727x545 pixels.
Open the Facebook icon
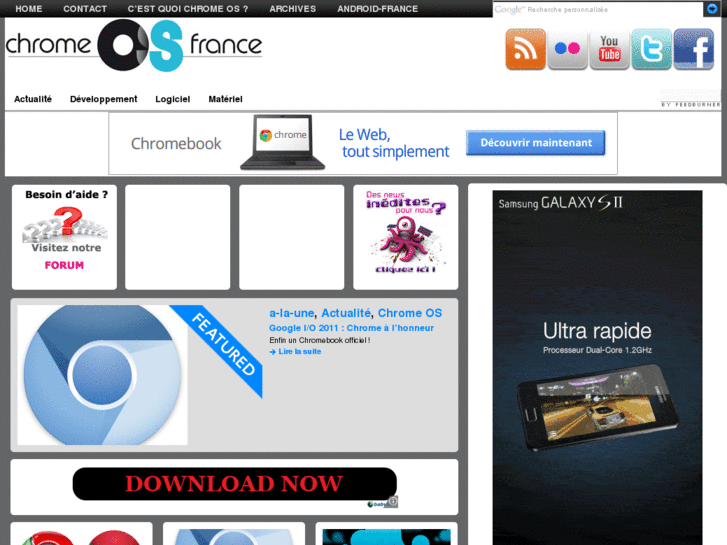[694, 49]
